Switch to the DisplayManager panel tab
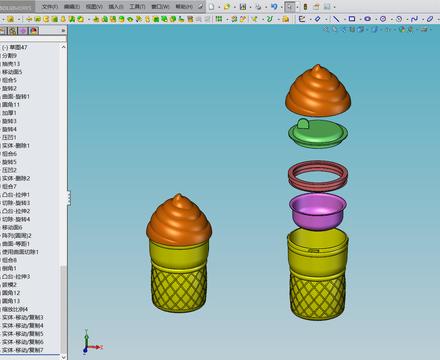Screen dimensions: 440x360 point(33,31)
